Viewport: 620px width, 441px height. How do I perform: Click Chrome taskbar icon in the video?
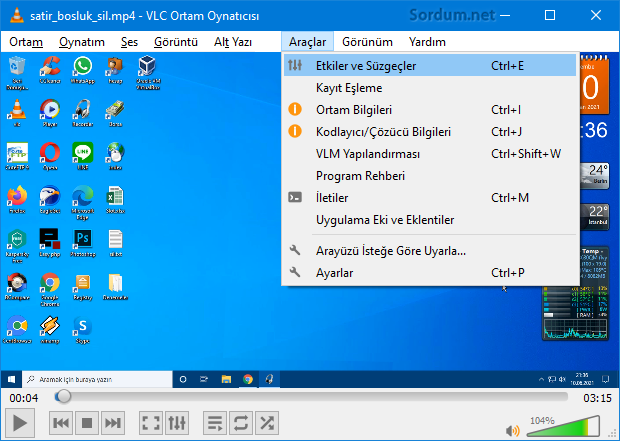(x=248, y=379)
